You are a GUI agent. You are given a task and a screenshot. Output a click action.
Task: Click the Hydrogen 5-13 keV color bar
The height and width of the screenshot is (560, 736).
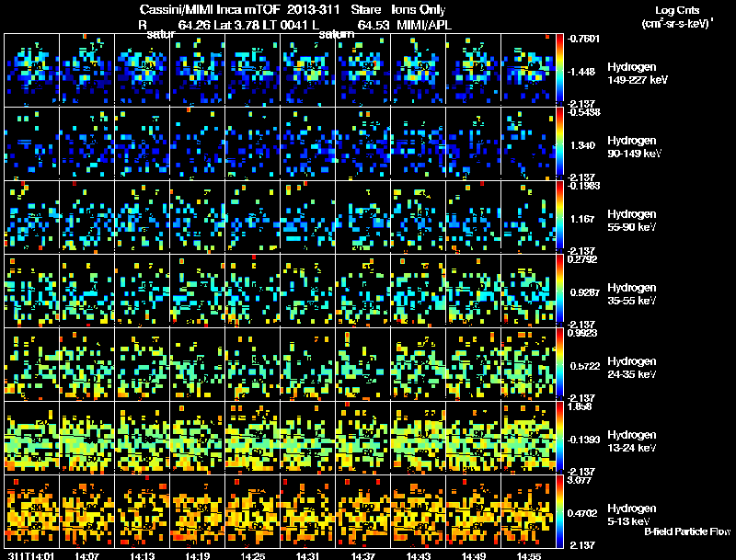pos(559,511)
